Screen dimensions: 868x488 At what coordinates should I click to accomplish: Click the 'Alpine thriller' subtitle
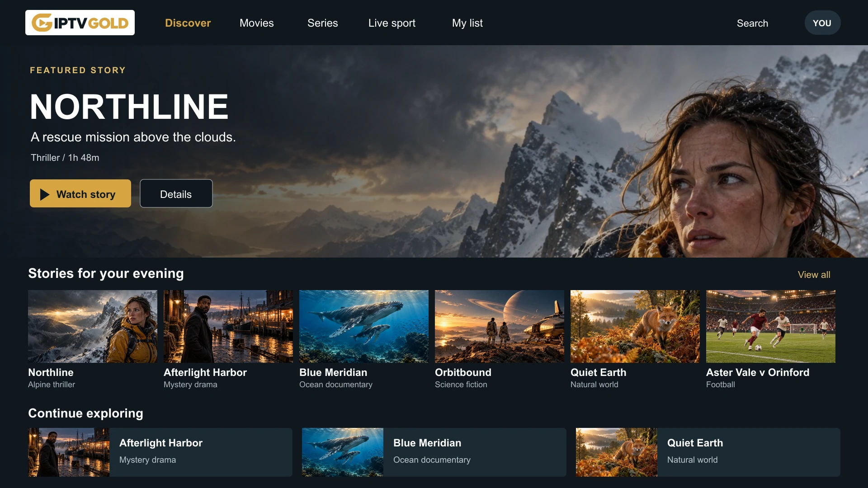click(x=52, y=385)
